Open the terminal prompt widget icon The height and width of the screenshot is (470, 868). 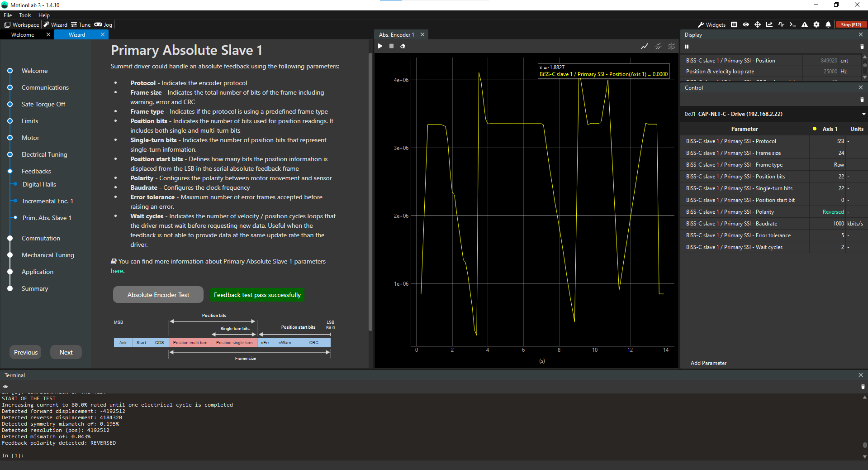pos(792,25)
